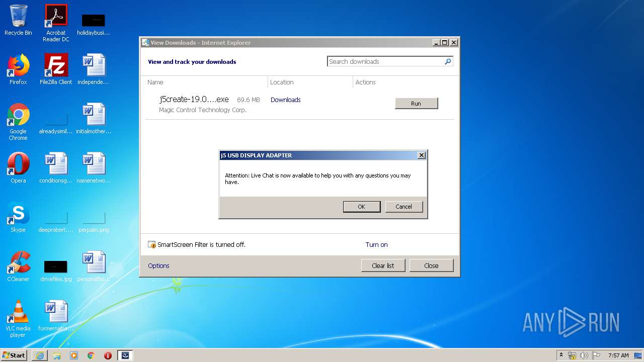Image resolution: width=644 pixels, height=362 pixels.
Task: Click Close button in View Downloads
Action: tap(431, 265)
